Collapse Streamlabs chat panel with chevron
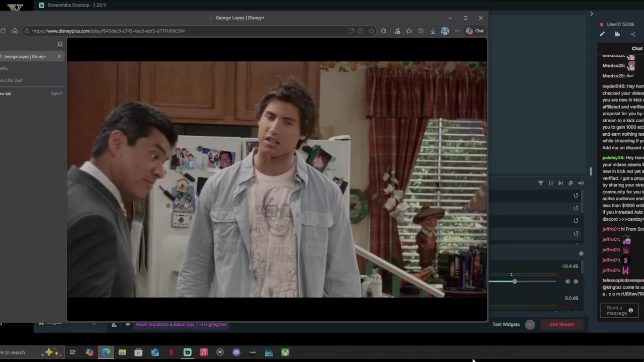Viewport: 644px width, 362px height. pos(592,14)
